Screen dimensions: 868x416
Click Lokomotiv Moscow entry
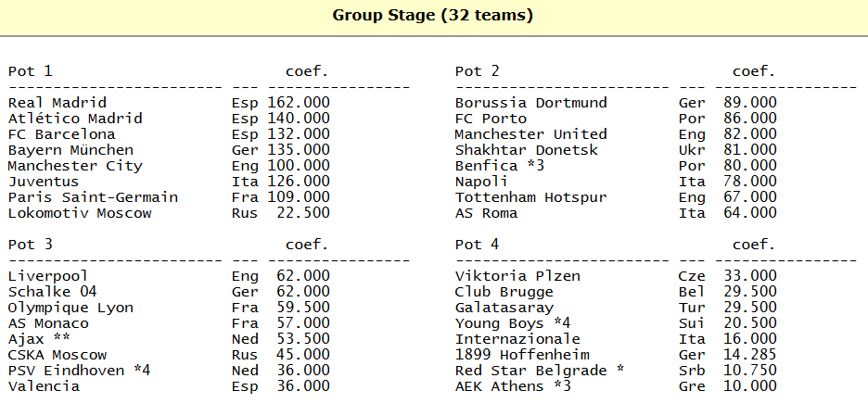coord(80,213)
